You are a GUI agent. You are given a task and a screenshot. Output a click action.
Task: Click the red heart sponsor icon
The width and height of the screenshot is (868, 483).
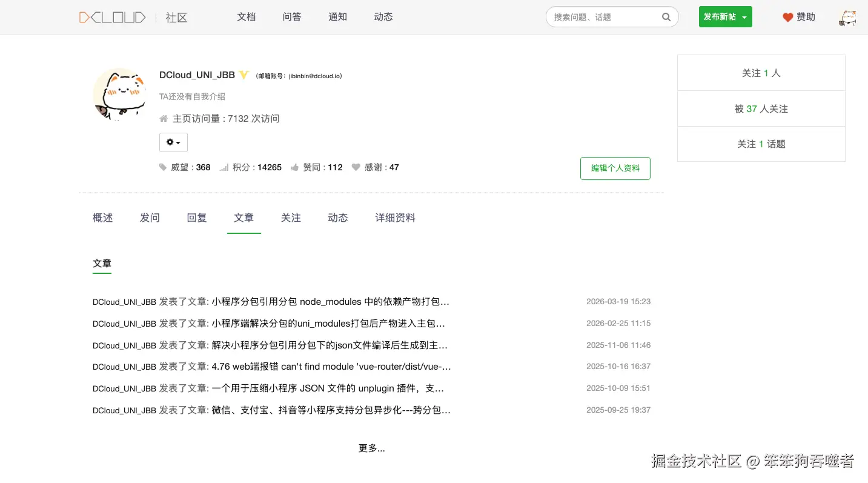coord(787,18)
